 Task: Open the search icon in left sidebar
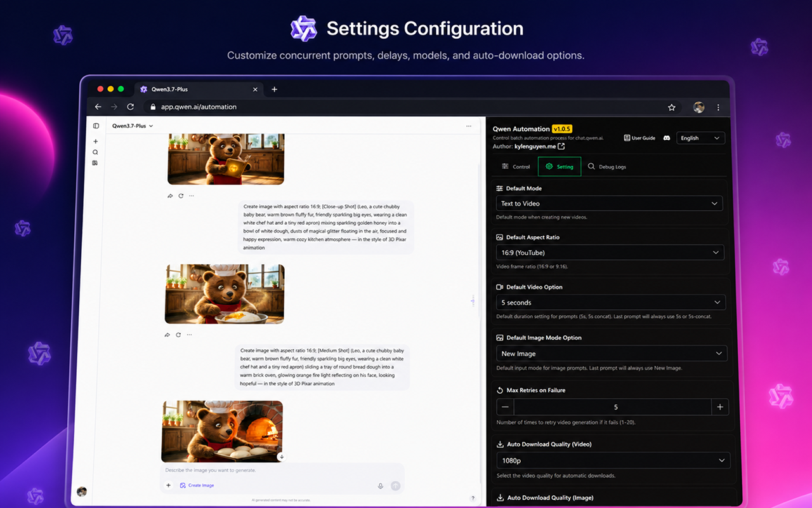pos(95,152)
